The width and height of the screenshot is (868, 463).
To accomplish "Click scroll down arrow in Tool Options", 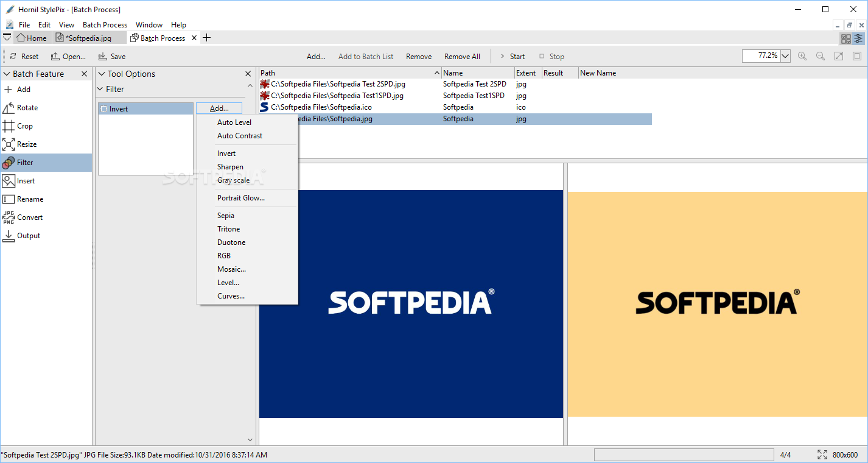I will tap(250, 439).
